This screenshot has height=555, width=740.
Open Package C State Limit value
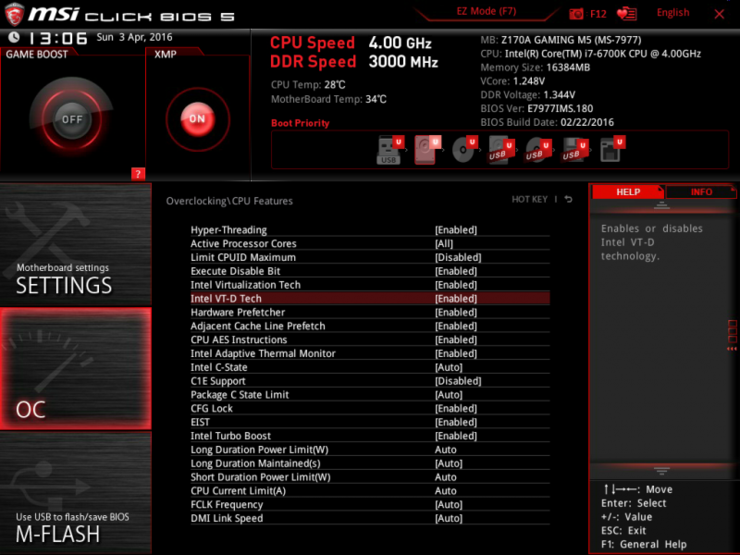pyautogui.click(x=448, y=395)
